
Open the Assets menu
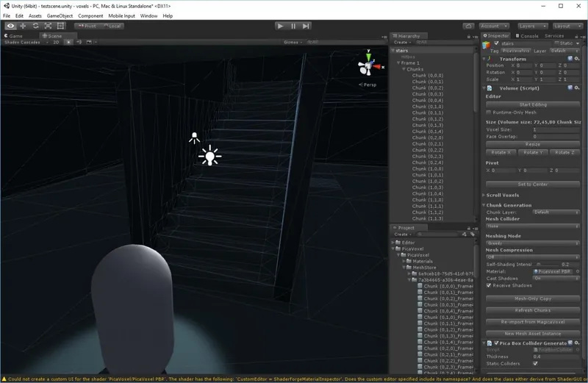pyautogui.click(x=35, y=15)
